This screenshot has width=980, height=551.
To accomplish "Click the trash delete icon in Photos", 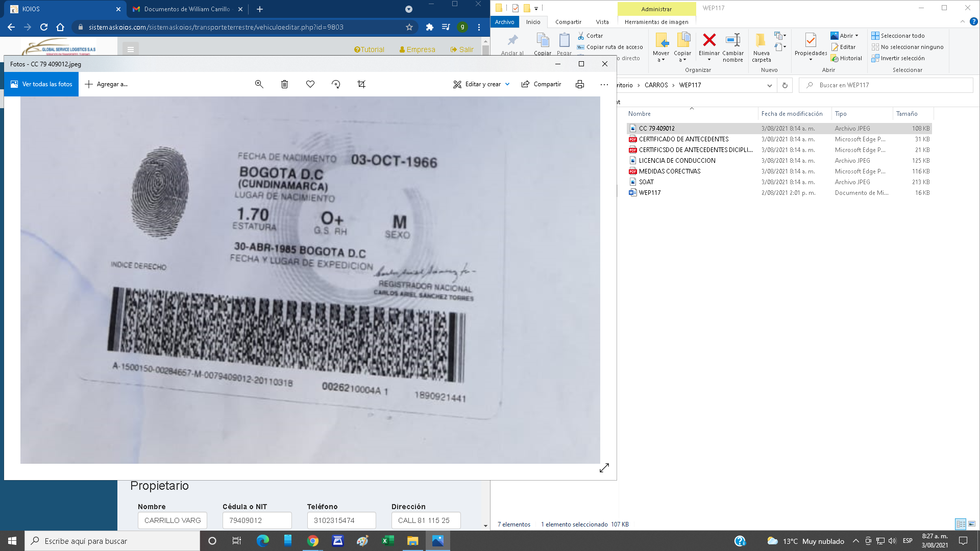I will click(284, 84).
